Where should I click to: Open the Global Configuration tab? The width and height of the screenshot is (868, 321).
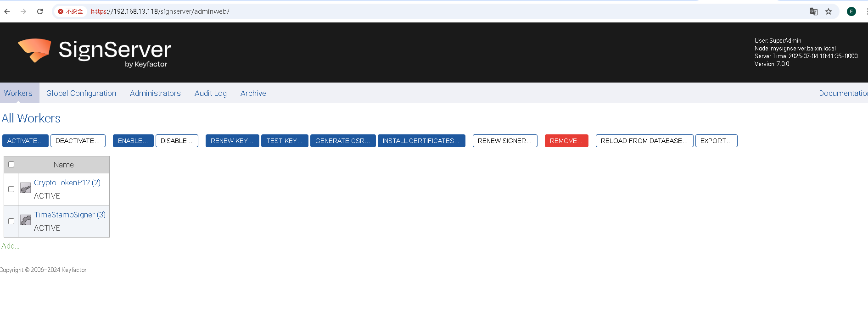pos(81,93)
